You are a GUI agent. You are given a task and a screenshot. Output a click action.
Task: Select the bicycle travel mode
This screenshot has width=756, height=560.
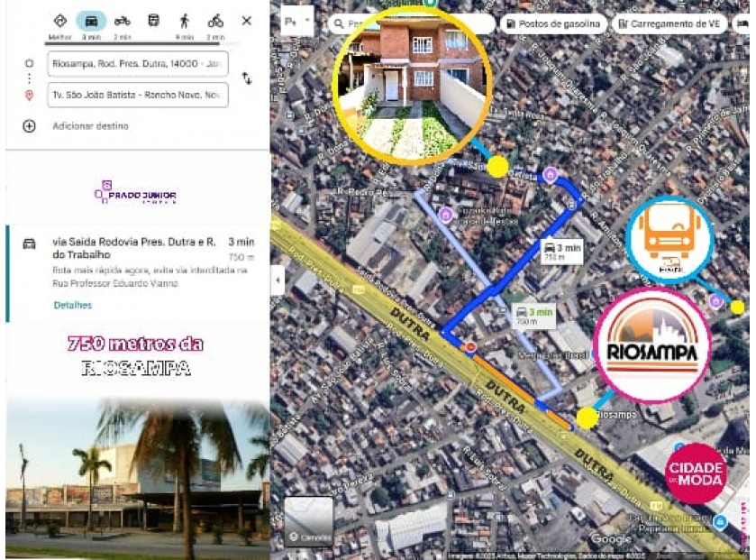coord(215,22)
